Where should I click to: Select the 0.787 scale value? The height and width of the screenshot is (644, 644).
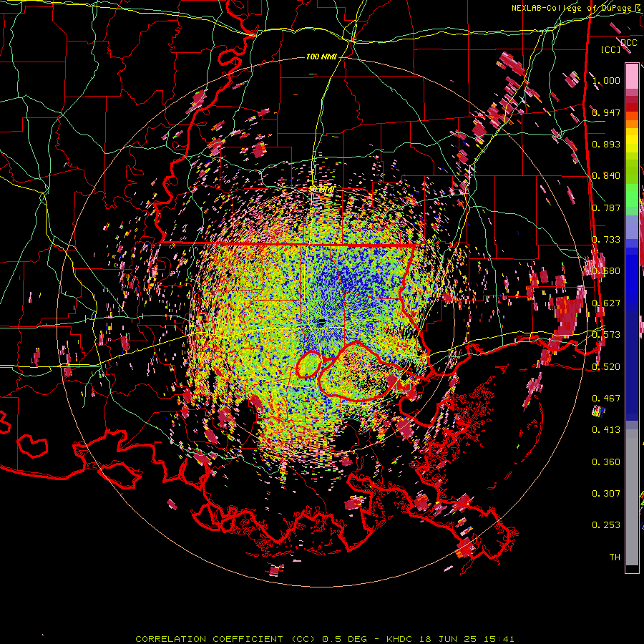(x=606, y=208)
